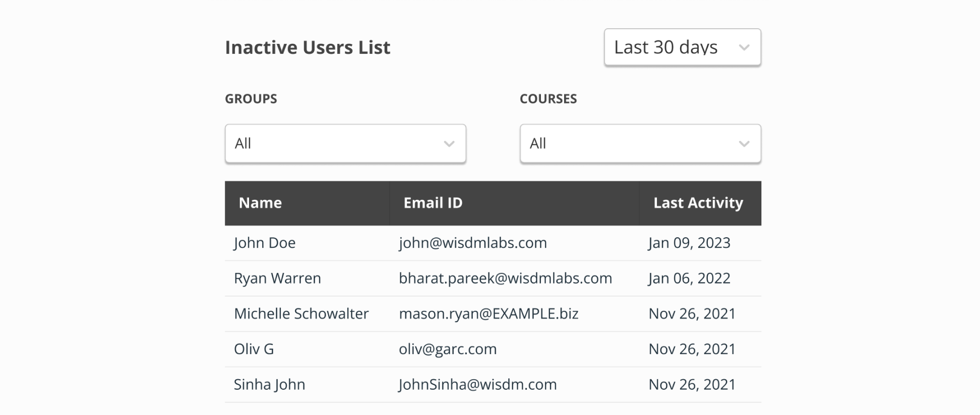This screenshot has width=980, height=415.
Task: Click the JohnSinha@wisdm.com email address
Action: (477, 385)
